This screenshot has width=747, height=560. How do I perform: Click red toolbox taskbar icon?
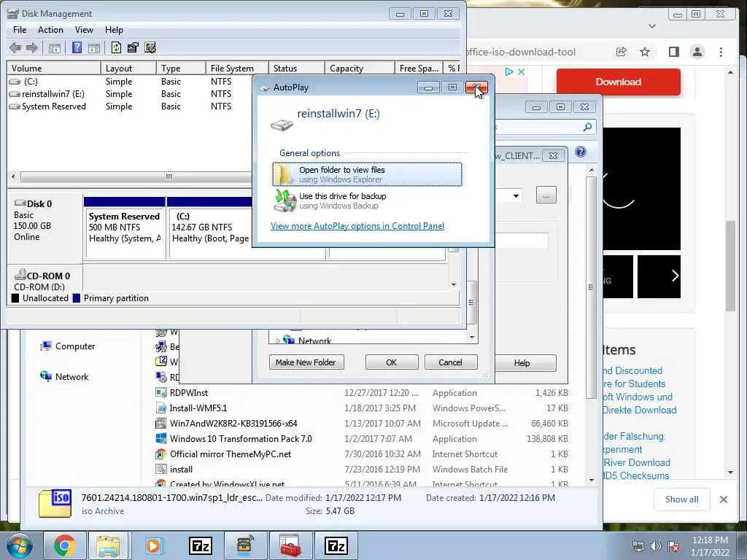[x=290, y=545]
